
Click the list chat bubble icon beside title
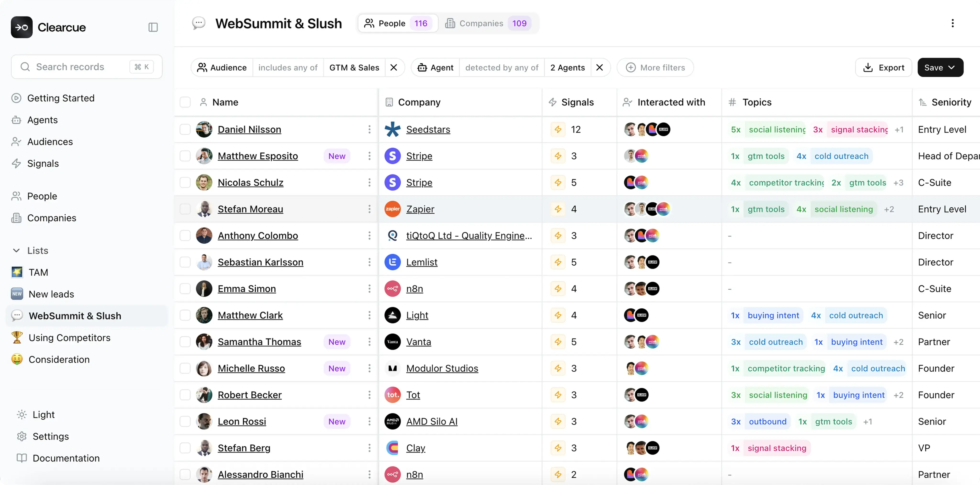point(199,23)
